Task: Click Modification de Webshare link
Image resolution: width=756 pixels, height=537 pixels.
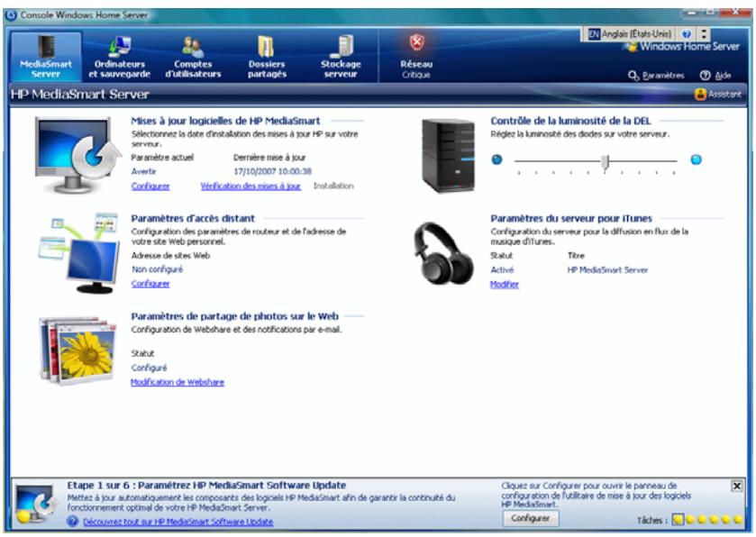Action: [x=178, y=382]
